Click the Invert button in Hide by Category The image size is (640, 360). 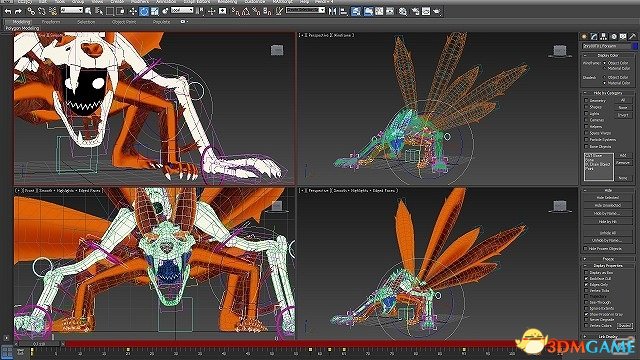[x=623, y=115]
